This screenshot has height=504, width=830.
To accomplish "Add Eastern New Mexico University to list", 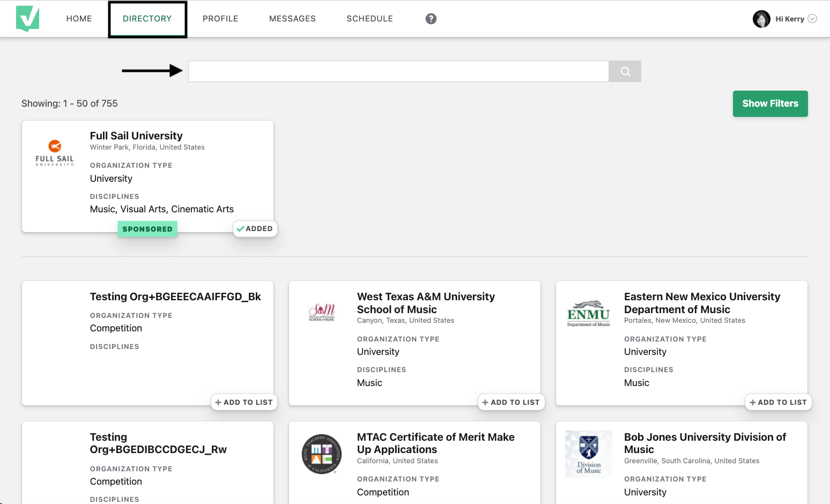I will tap(778, 402).
